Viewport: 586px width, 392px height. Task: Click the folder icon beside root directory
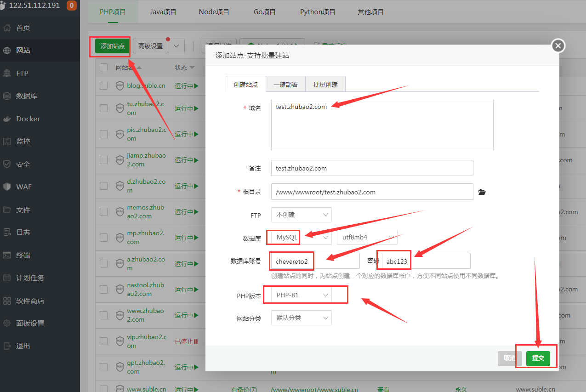tap(482, 192)
